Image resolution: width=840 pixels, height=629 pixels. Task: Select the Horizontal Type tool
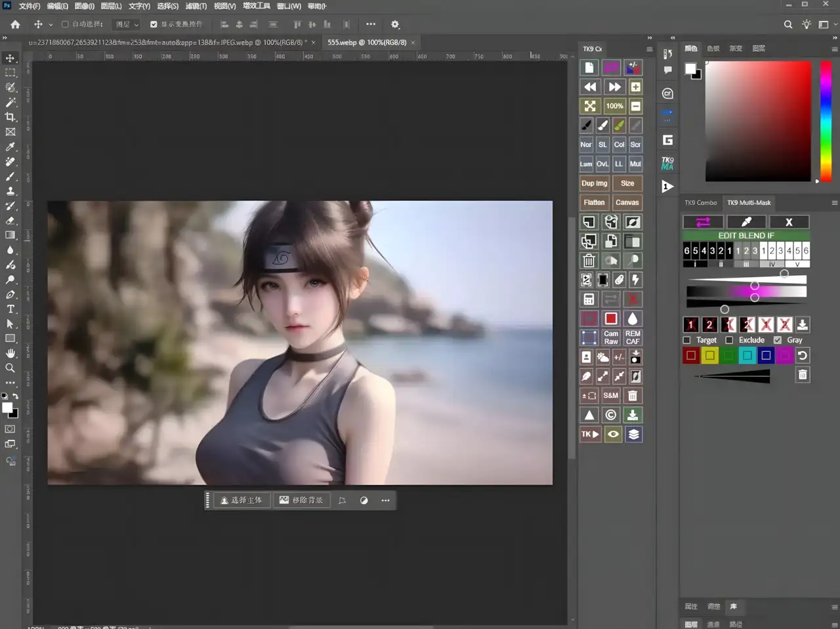tap(10, 309)
